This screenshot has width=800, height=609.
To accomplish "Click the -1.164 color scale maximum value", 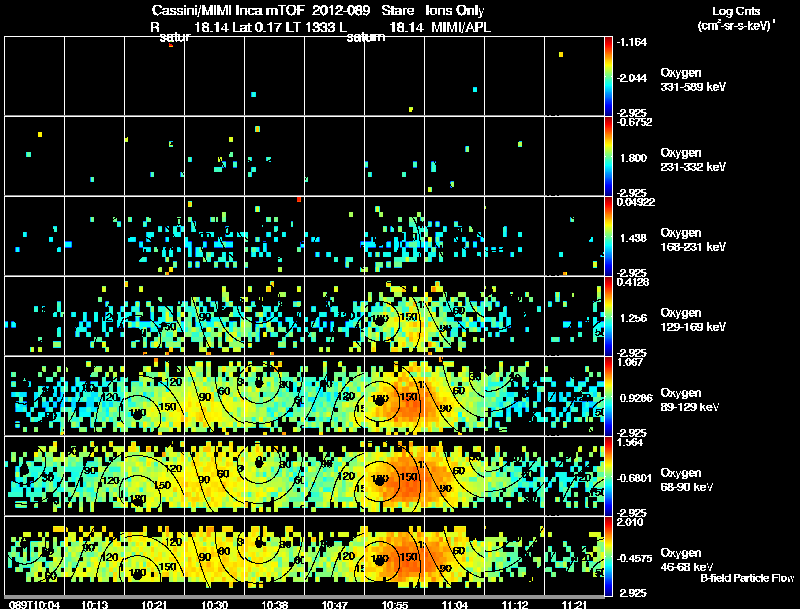I will click(632, 42).
